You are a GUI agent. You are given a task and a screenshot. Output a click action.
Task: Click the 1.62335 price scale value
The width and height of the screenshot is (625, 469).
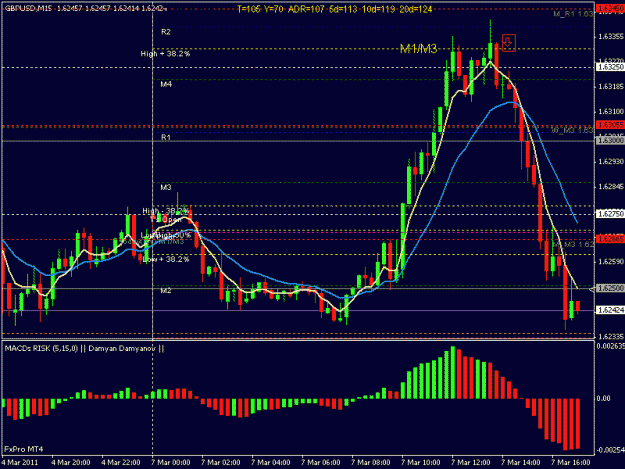click(x=610, y=337)
